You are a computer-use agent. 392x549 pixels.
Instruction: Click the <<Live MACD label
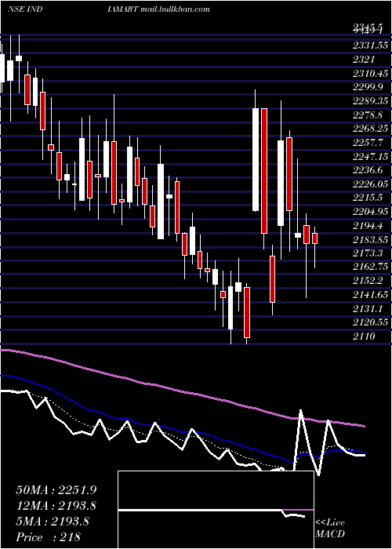(x=330, y=528)
